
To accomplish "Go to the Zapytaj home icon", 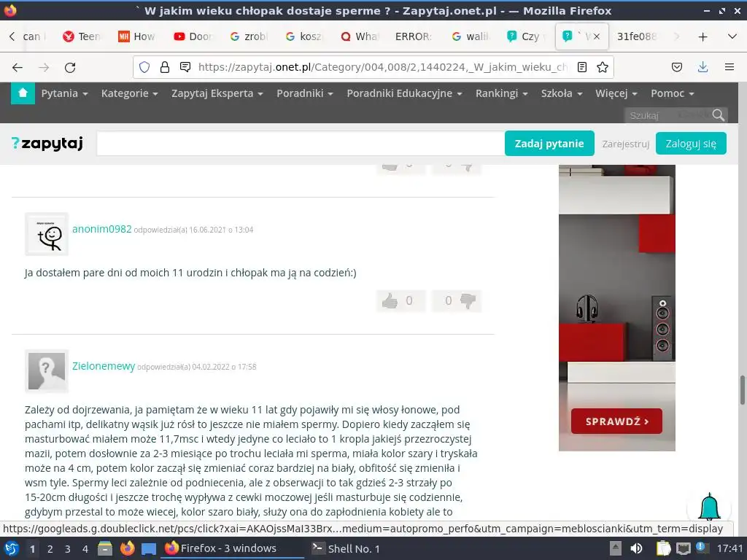I will pyautogui.click(x=23, y=93).
